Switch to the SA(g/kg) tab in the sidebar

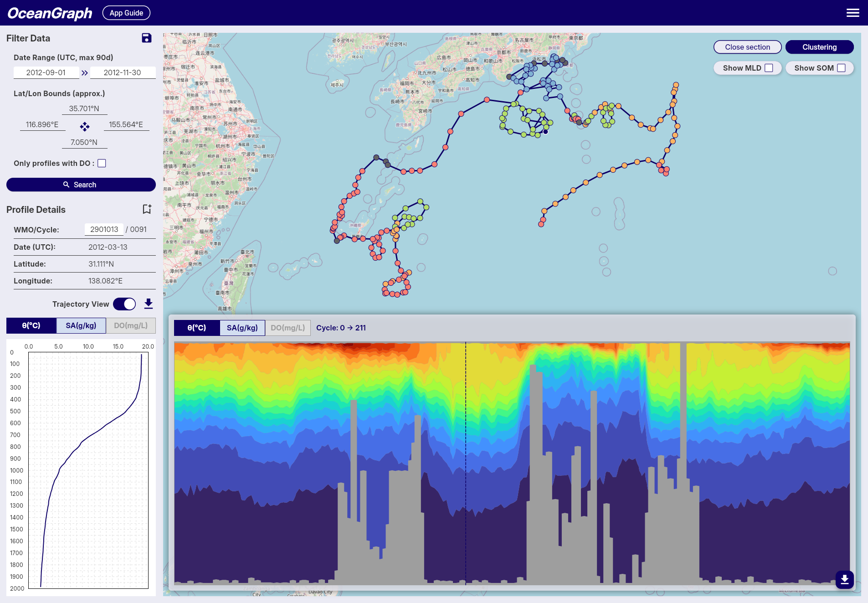click(81, 325)
